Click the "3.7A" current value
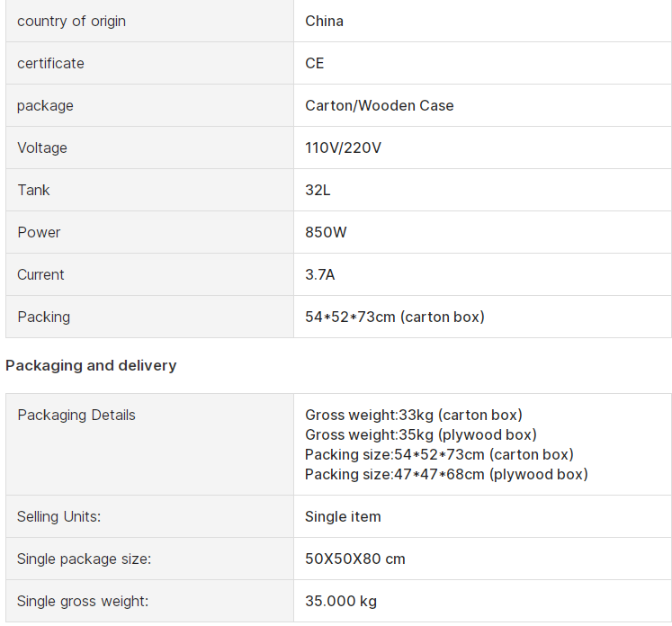This screenshot has height=626, width=672. pyautogui.click(x=319, y=274)
